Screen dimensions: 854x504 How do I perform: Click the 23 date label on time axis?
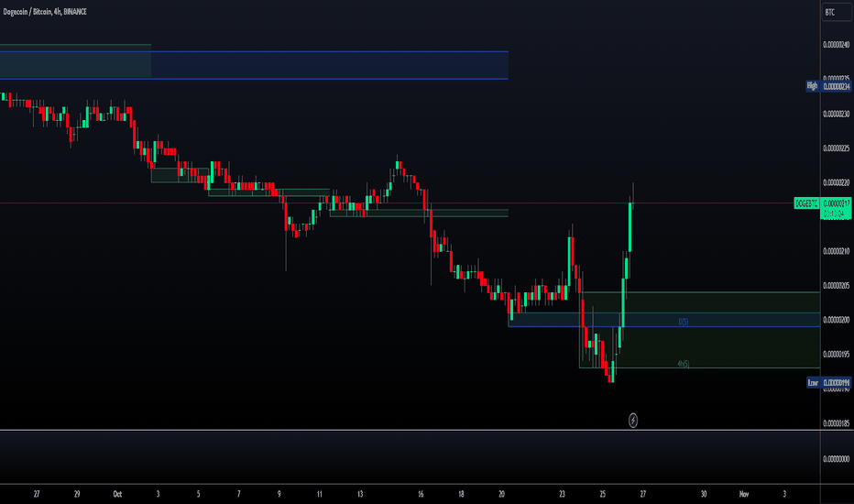(x=562, y=494)
